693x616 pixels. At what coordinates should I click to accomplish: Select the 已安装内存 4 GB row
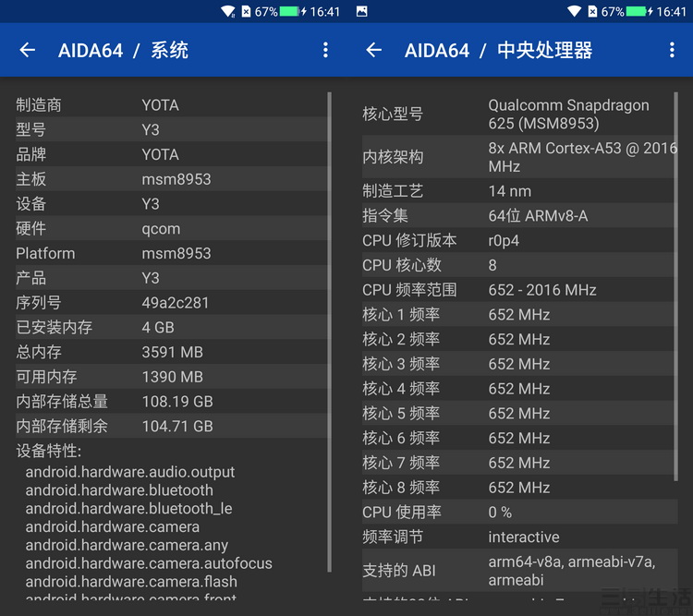(x=171, y=328)
